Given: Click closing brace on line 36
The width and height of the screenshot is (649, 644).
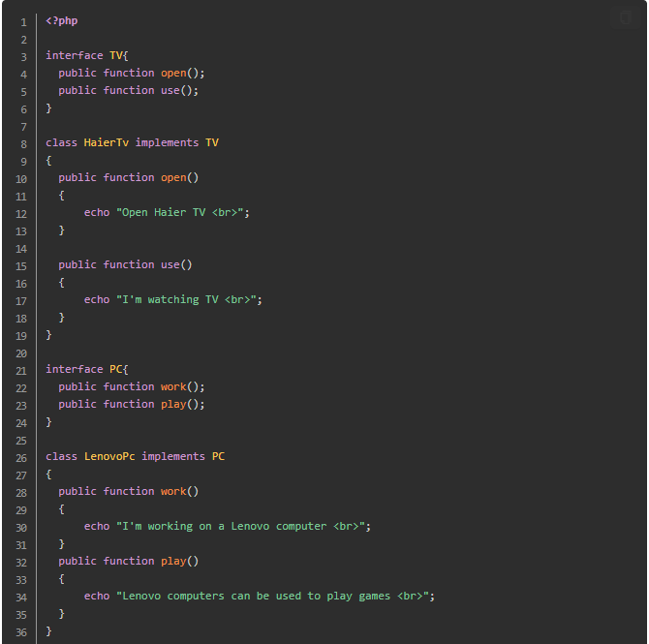Looking at the screenshot, I should tap(48, 631).
